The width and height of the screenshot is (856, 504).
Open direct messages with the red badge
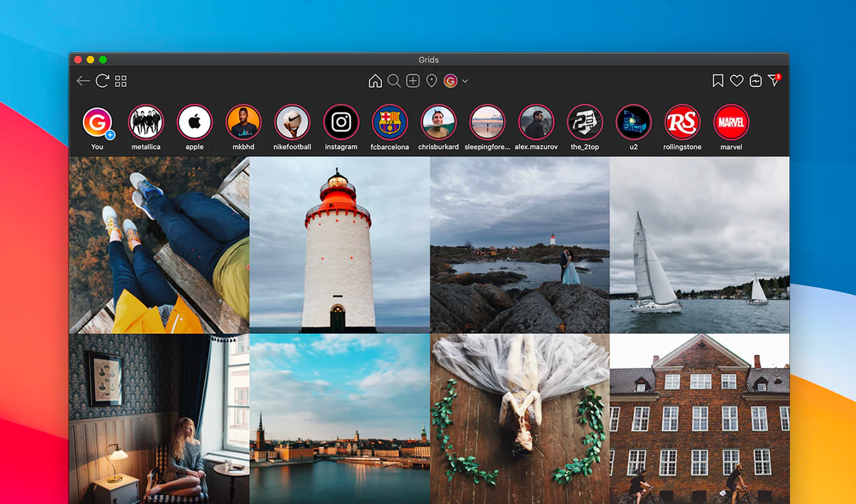774,80
